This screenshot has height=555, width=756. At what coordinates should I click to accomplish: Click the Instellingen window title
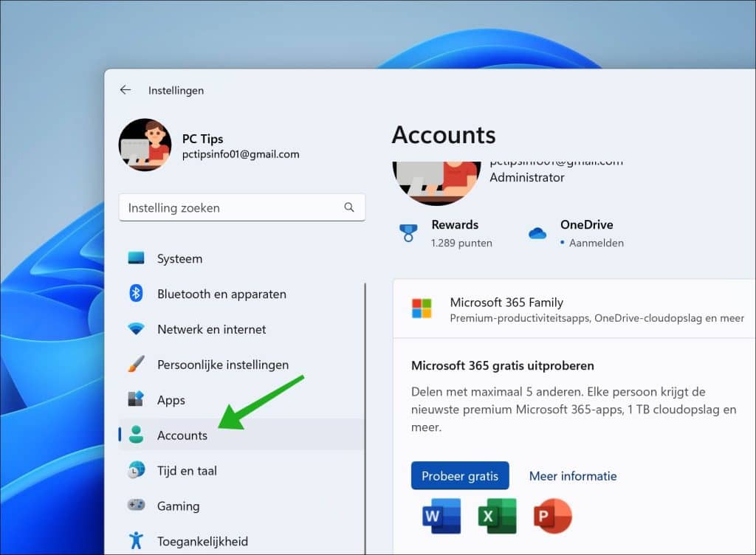[x=176, y=91]
